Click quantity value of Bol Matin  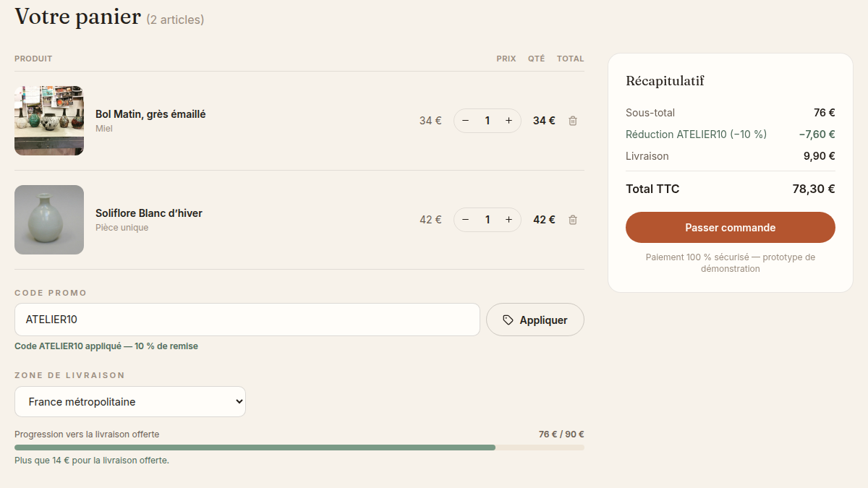[x=488, y=121]
